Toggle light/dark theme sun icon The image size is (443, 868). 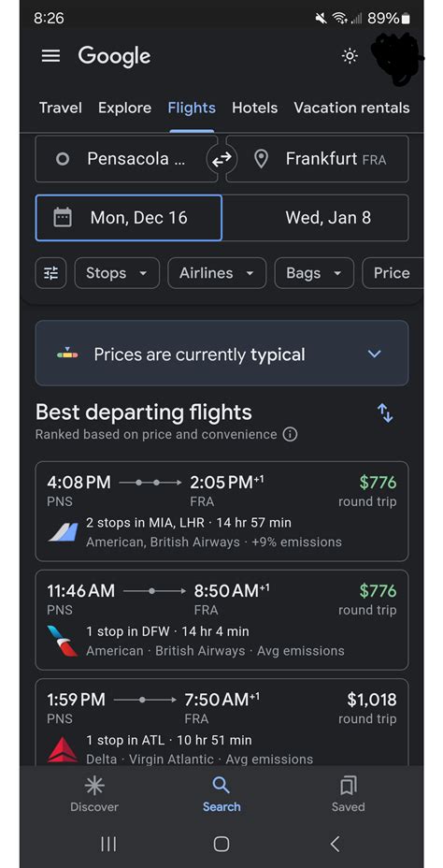pos(350,56)
